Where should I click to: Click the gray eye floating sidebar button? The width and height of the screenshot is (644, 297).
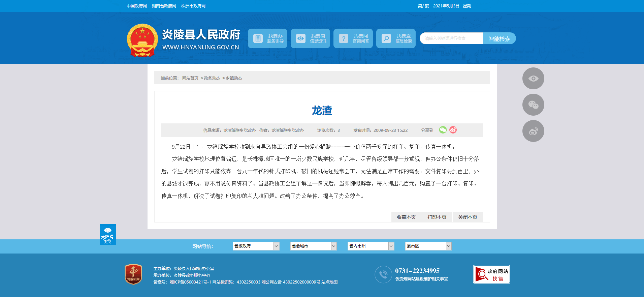[x=533, y=79]
